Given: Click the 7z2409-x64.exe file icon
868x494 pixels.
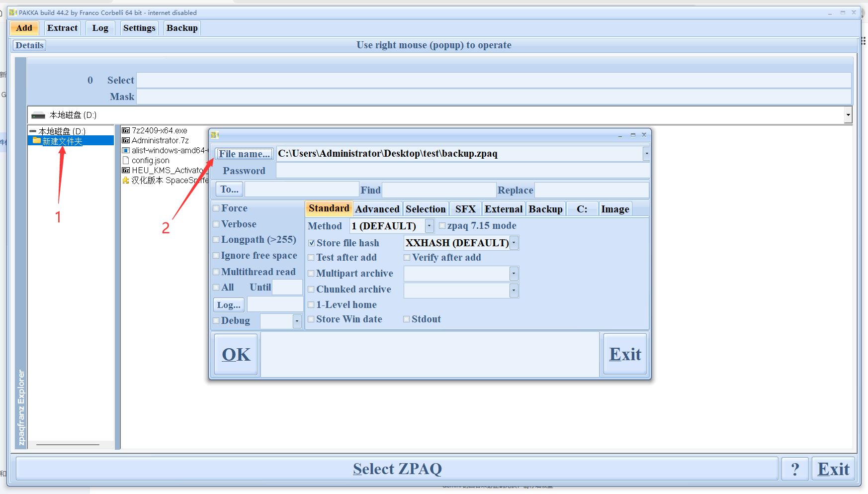Looking at the screenshot, I should [x=126, y=130].
